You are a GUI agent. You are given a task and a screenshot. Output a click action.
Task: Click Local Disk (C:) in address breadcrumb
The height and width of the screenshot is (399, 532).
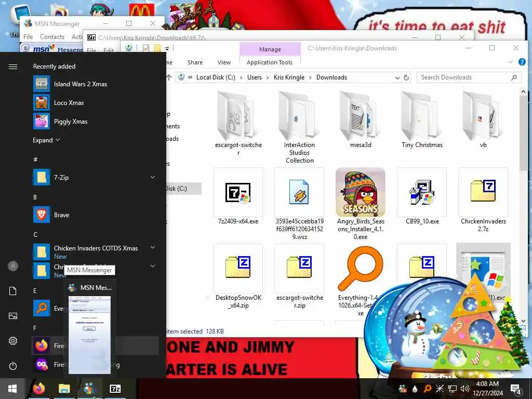click(x=216, y=77)
